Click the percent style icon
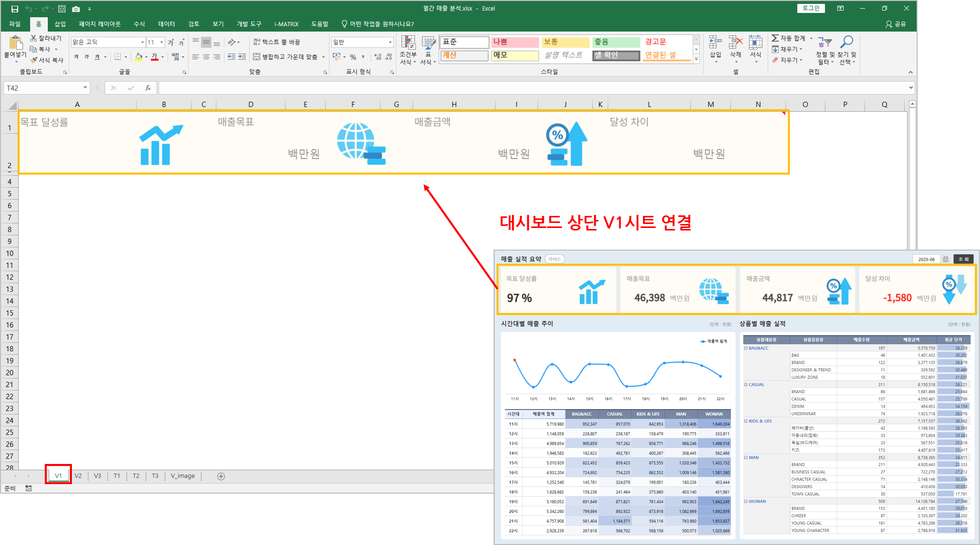The height and width of the screenshot is (545, 980). point(353,57)
